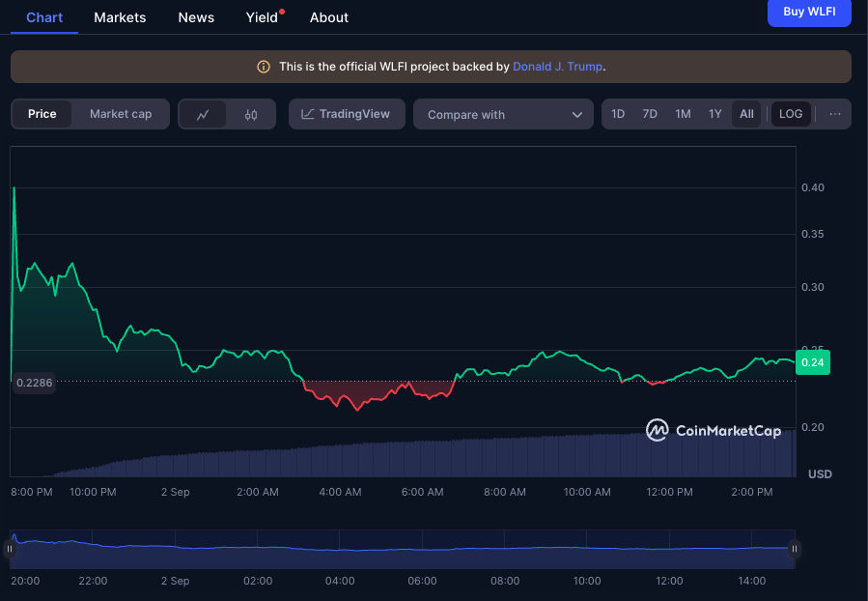Open TradingView chart mode
This screenshot has width=868, height=601.
click(347, 114)
